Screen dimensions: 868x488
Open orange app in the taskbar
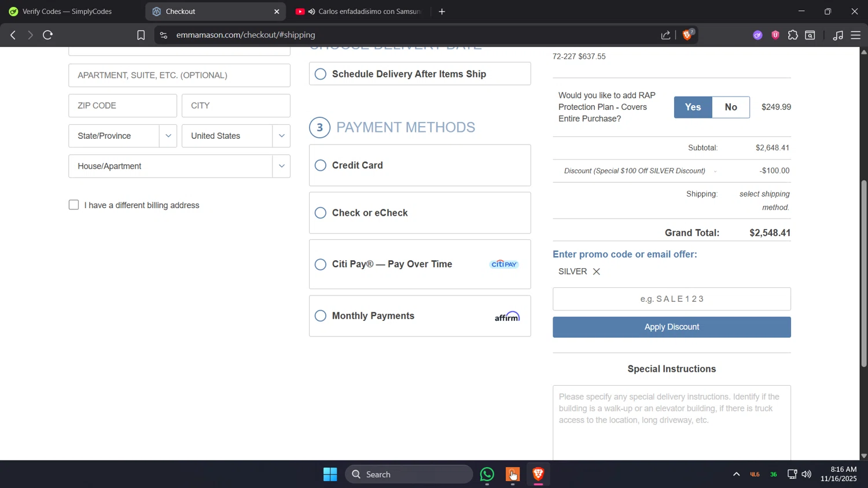(x=513, y=475)
